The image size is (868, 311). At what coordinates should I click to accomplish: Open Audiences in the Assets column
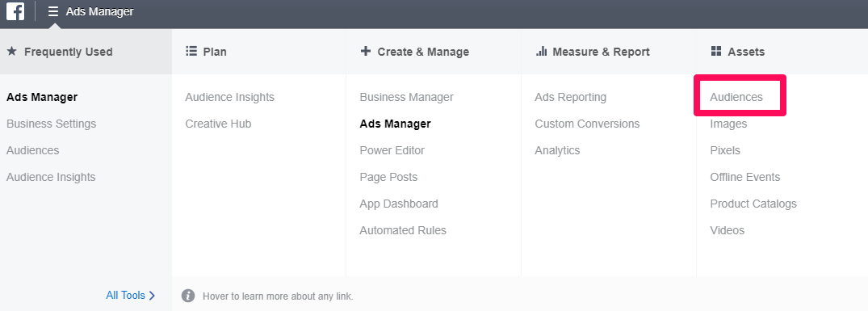pos(736,98)
